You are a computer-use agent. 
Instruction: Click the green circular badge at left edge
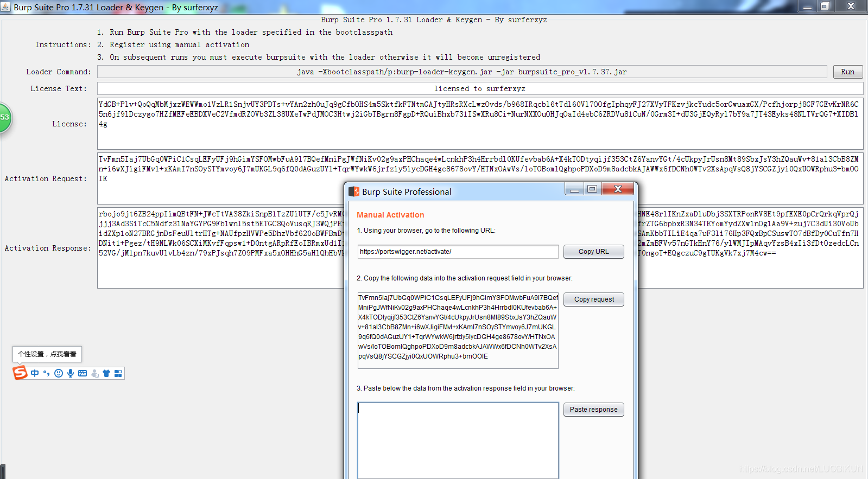tap(5, 117)
